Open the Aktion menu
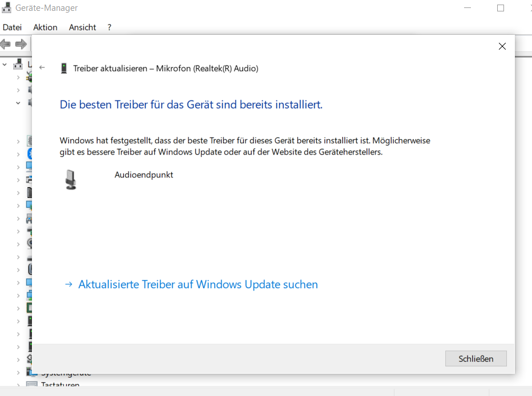This screenshot has height=396, width=532. click(45, 27)
